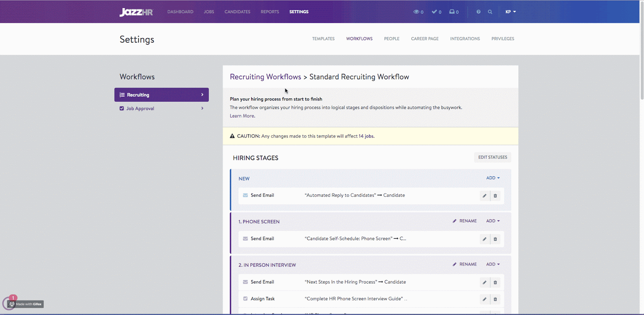This screenshot has width=644, height=315.
Task: Click the caution warning triangle icon
Action: pyautogui.click(x=232, y=136)
